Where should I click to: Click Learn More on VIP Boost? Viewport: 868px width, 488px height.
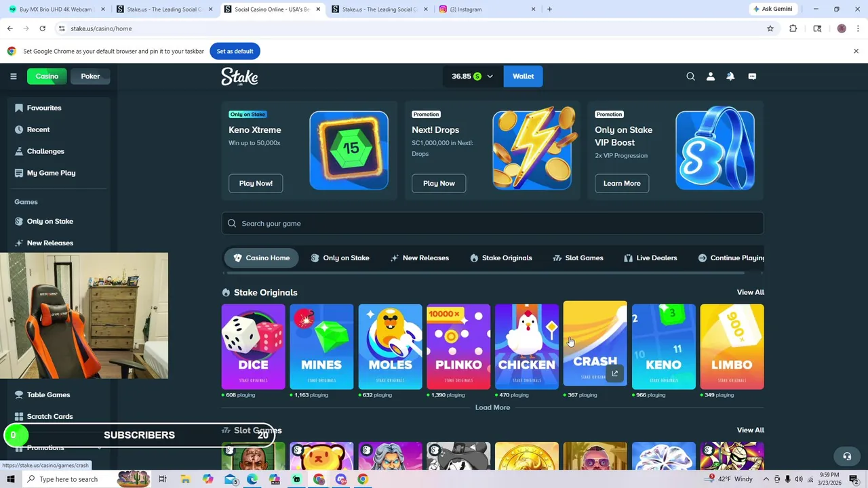pos(622,183)
